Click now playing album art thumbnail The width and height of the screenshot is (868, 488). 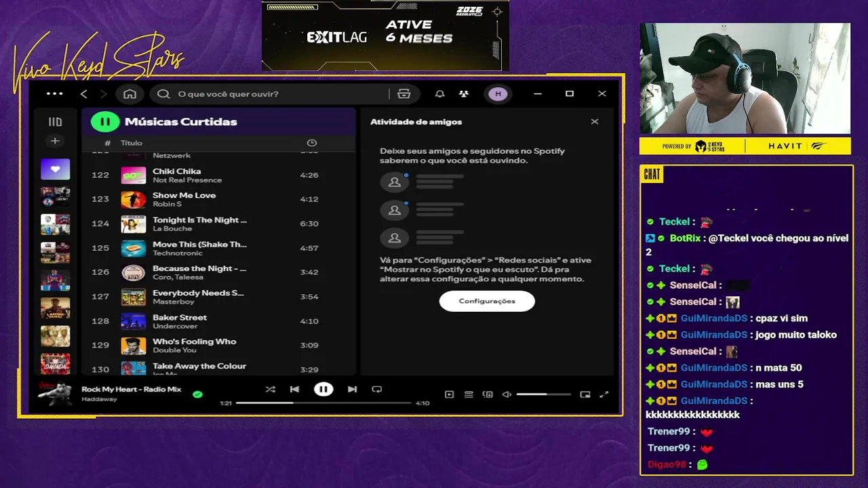[55, 394]
